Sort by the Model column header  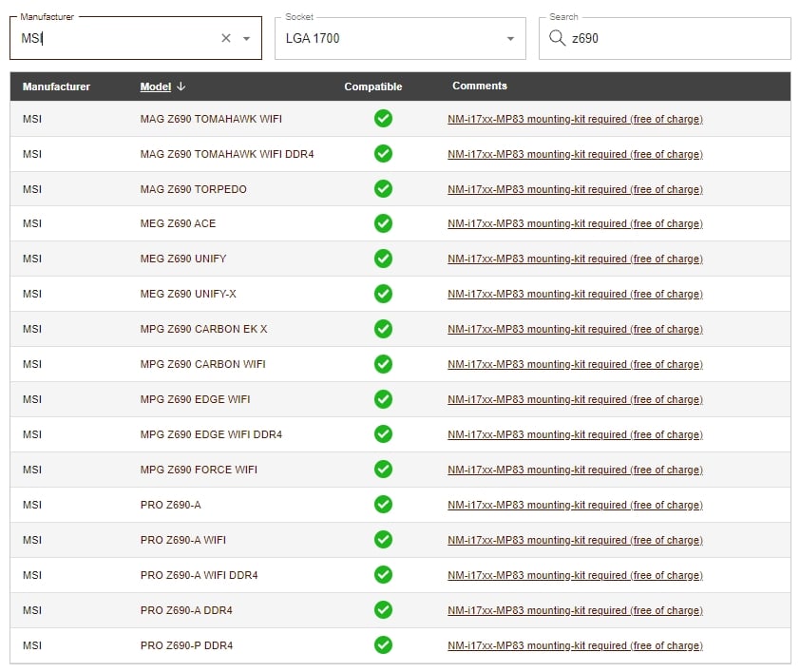(155, 86)
